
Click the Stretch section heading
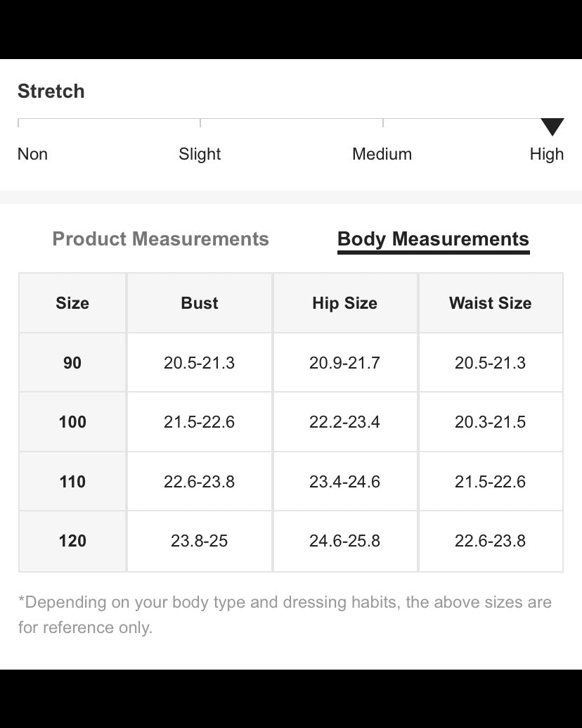pos(51,91)
